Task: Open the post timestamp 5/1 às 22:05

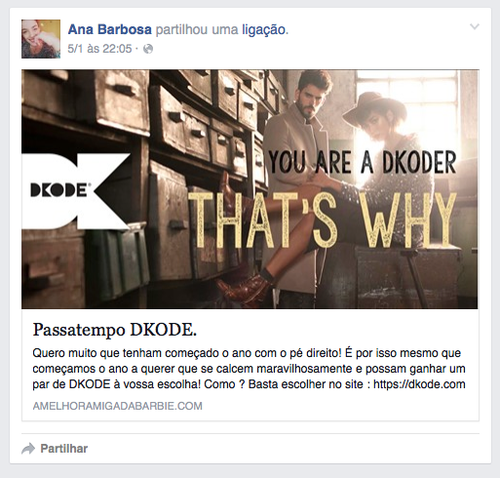Action: pyautogui.click(x=100, y=49)
